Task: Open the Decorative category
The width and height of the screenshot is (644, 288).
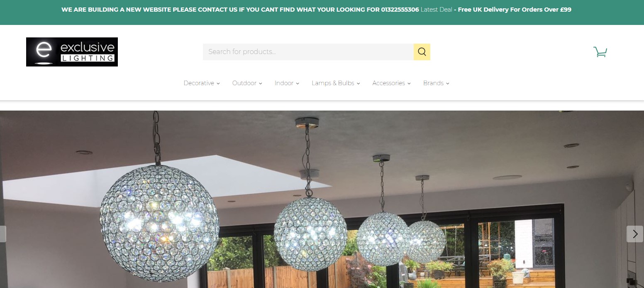Action: coord(199,83)
